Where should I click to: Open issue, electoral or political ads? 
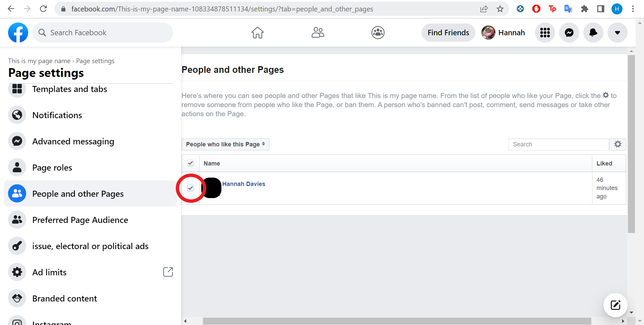click(90, 246)
